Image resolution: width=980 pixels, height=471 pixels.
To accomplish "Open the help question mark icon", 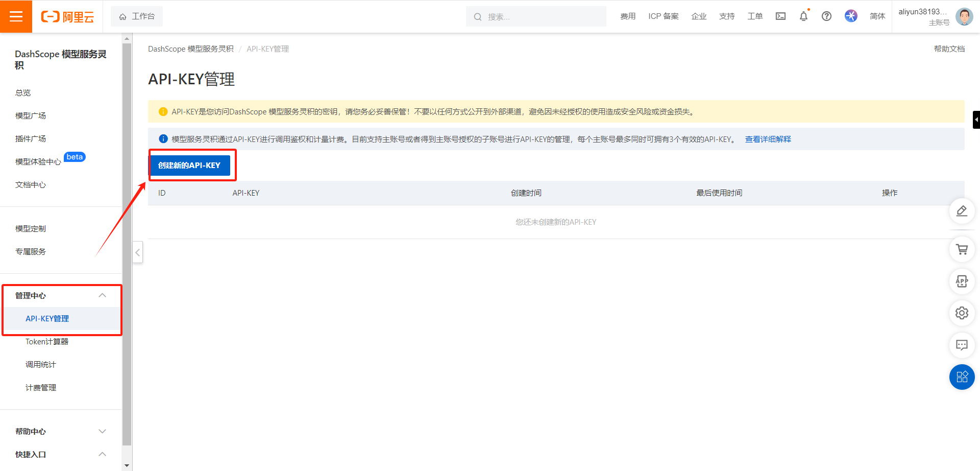I will pyautogui.click(x=826, y=16).
